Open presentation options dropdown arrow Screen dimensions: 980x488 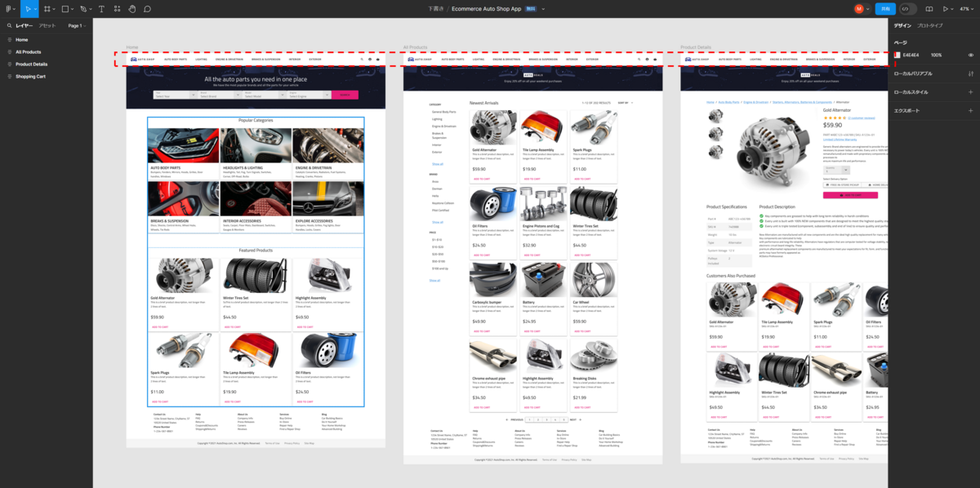953,8
